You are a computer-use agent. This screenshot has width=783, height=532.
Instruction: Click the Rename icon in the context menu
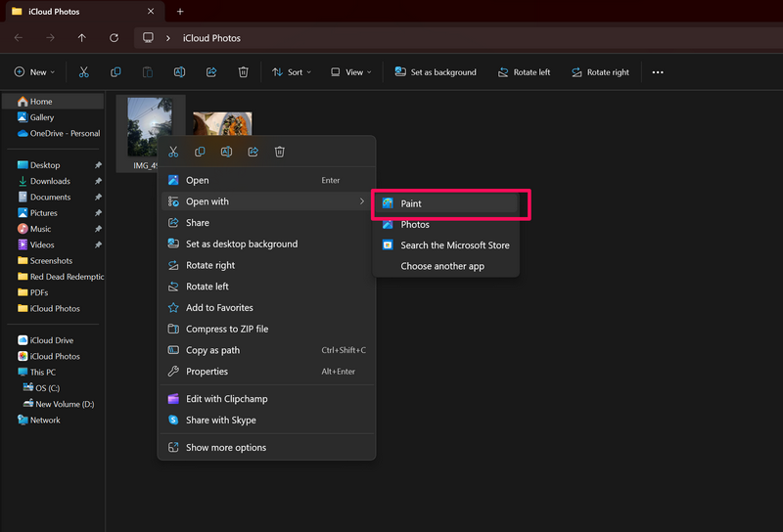click(x=226, y=152)
